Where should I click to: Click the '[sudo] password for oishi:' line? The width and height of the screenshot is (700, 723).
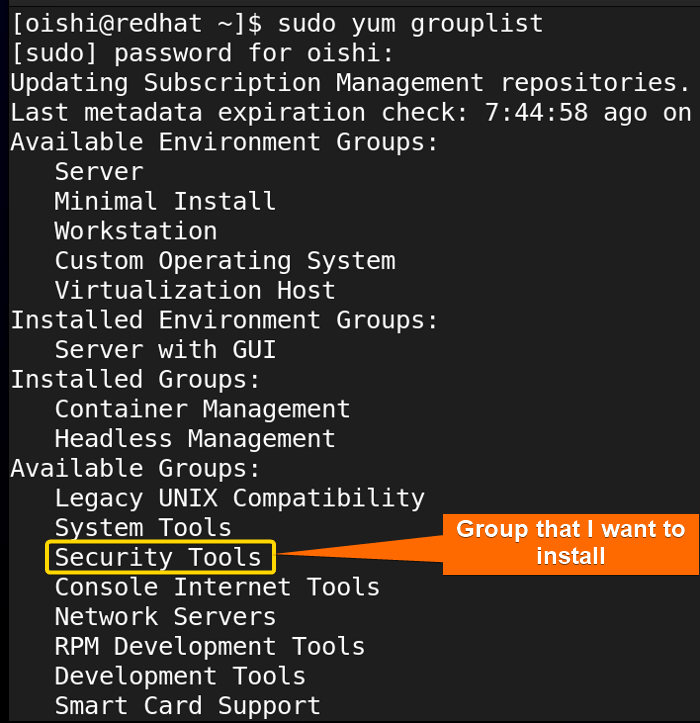(202, 53)
